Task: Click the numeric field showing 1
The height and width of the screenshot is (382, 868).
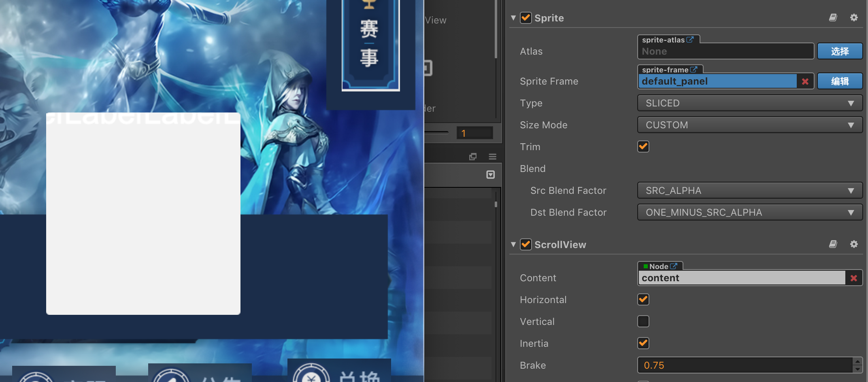Action: (x=475, y=133)
